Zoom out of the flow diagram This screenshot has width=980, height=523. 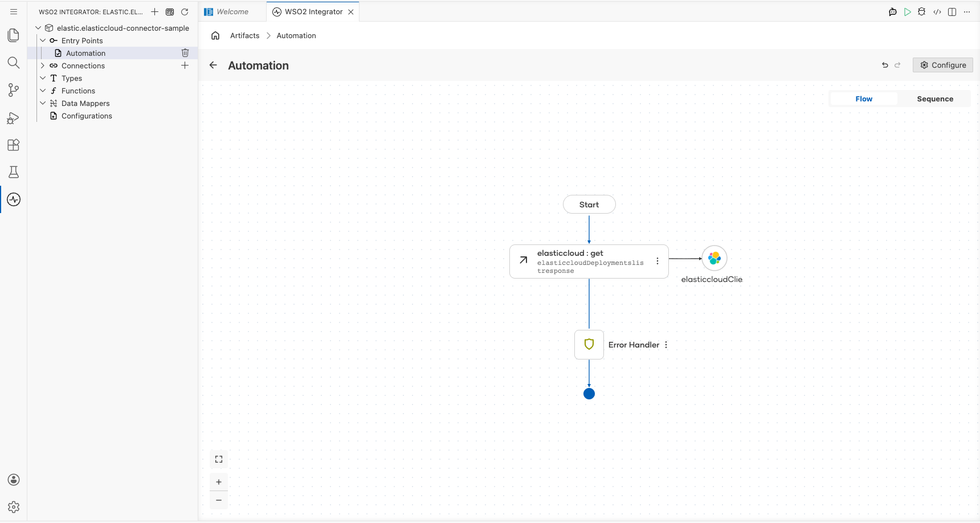pyautogui.click(x=219, y=500)
